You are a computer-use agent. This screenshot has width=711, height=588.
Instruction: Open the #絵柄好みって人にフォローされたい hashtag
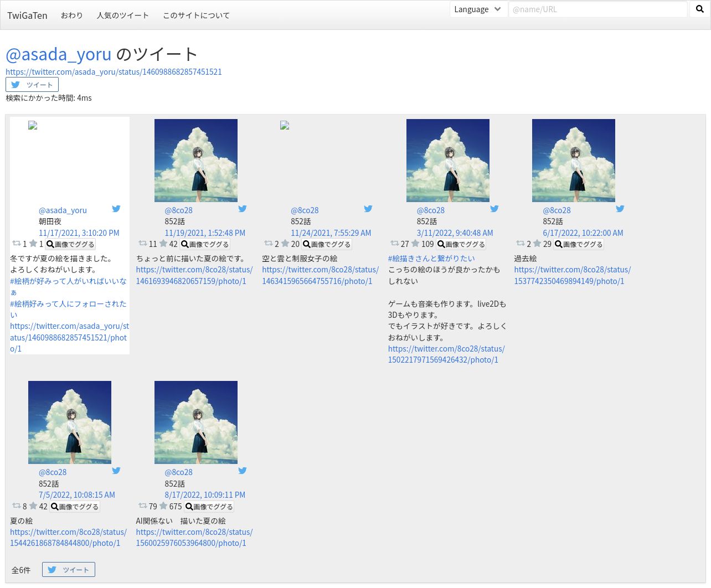pos(68,309)
